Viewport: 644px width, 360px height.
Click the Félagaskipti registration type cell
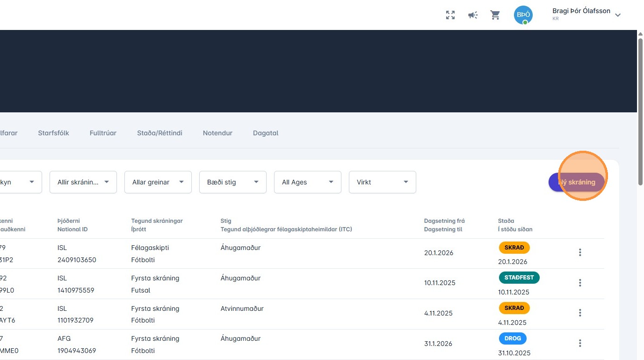150,248
